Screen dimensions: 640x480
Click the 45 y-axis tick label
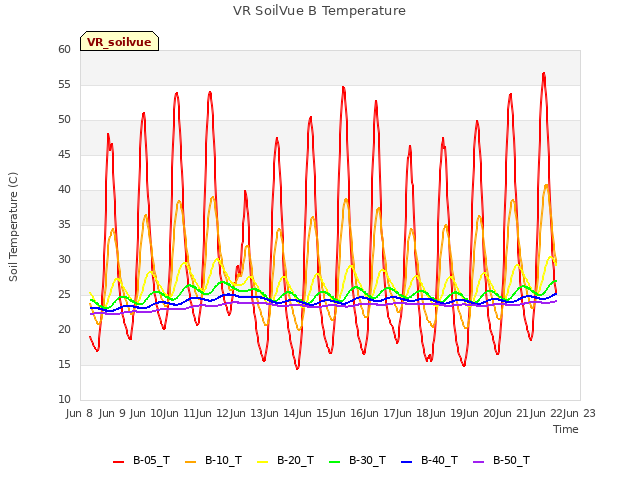coord(64,154)
